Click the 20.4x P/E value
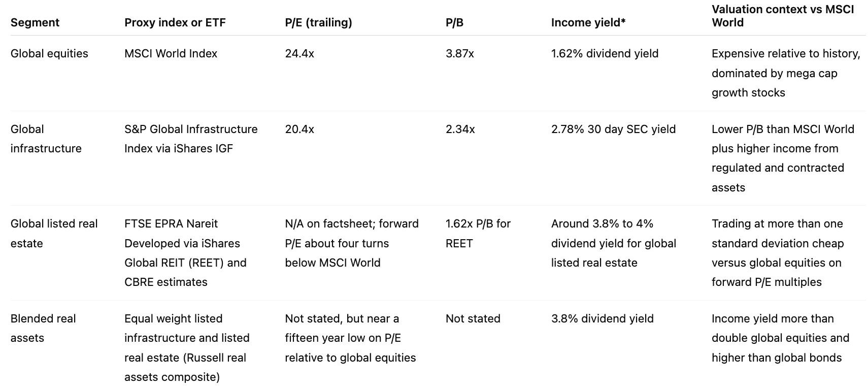The image size is (868, 388). pyautogui.click(x=299, y=129)
